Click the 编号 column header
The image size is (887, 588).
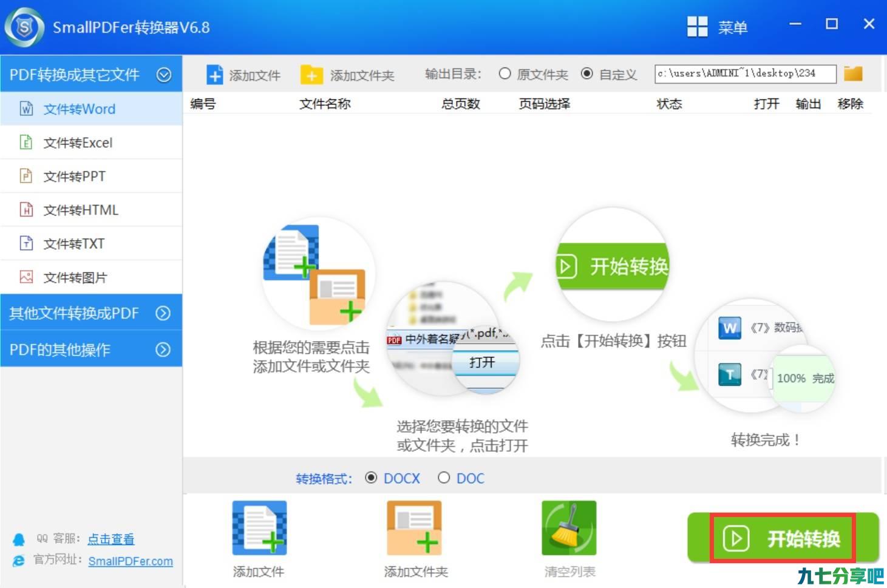[x=203, y=104]
